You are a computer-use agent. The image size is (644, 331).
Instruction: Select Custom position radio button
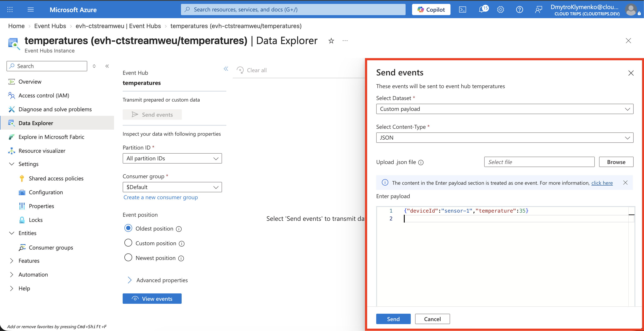point(128,243)
